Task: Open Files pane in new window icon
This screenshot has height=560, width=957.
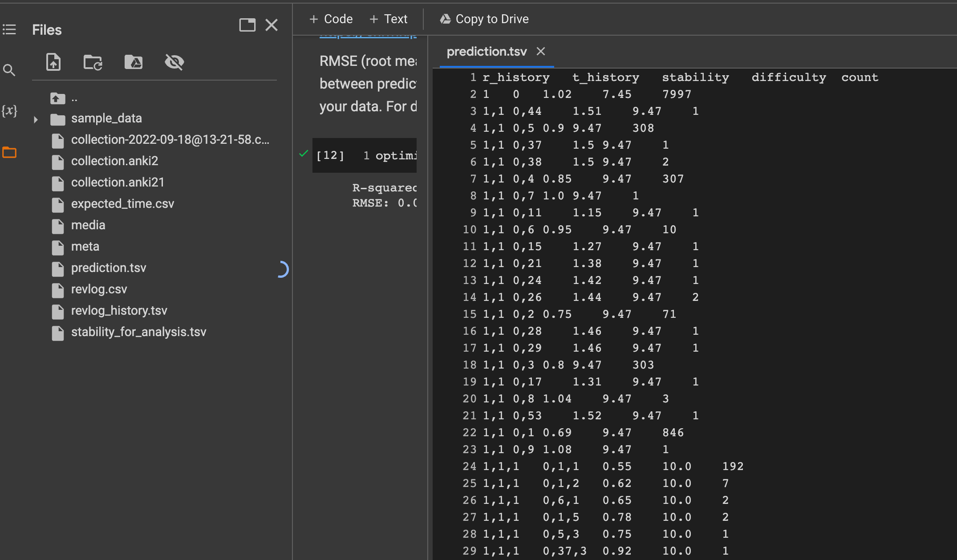Action: coord(247,25)
